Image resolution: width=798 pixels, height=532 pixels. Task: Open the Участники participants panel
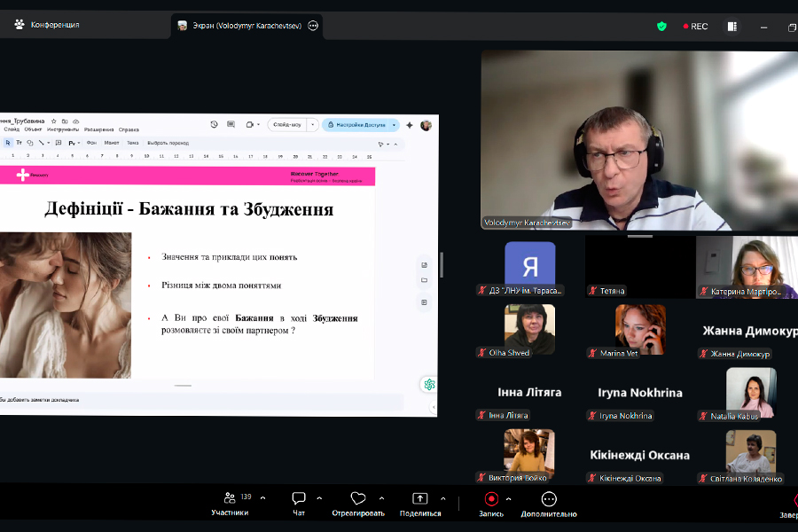[x=230, y=504]
